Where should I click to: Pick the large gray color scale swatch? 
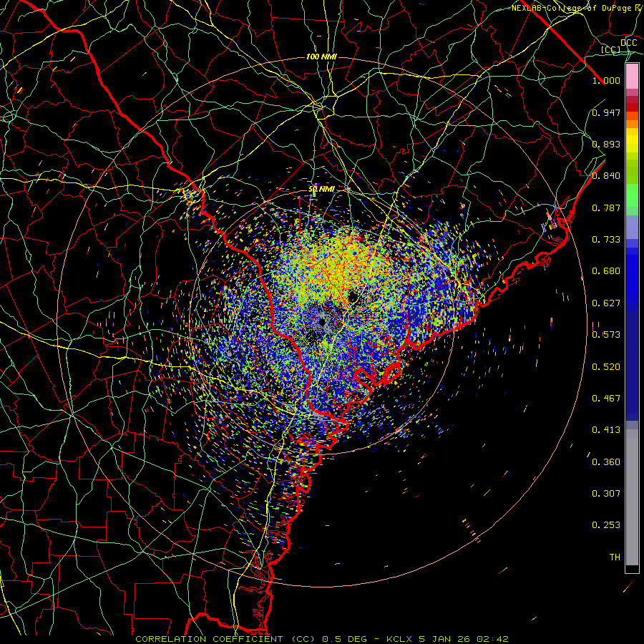pyautogui.click(x=632, y=497)
